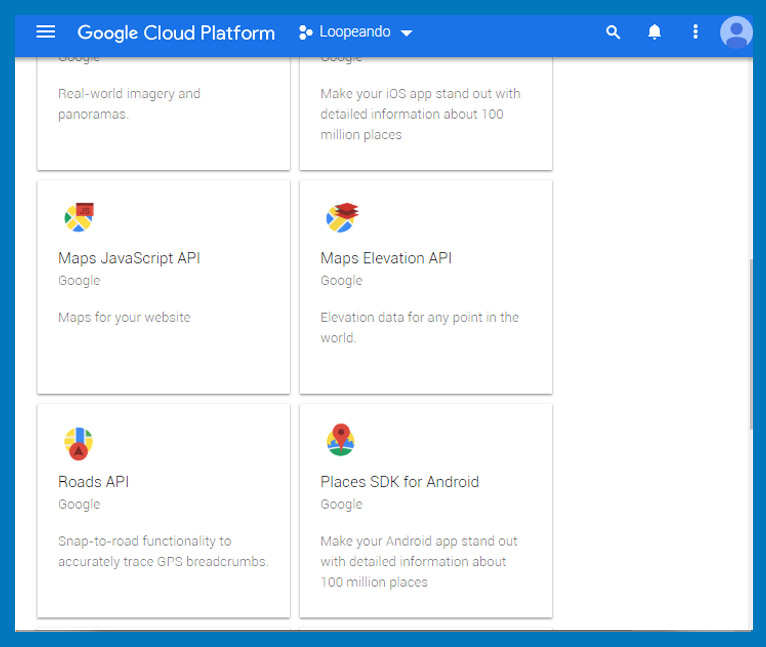766x647 pixels.
Task: Click the Google Cloud Platform logo text
Action: pyautogui.click(x=176, y=33)
